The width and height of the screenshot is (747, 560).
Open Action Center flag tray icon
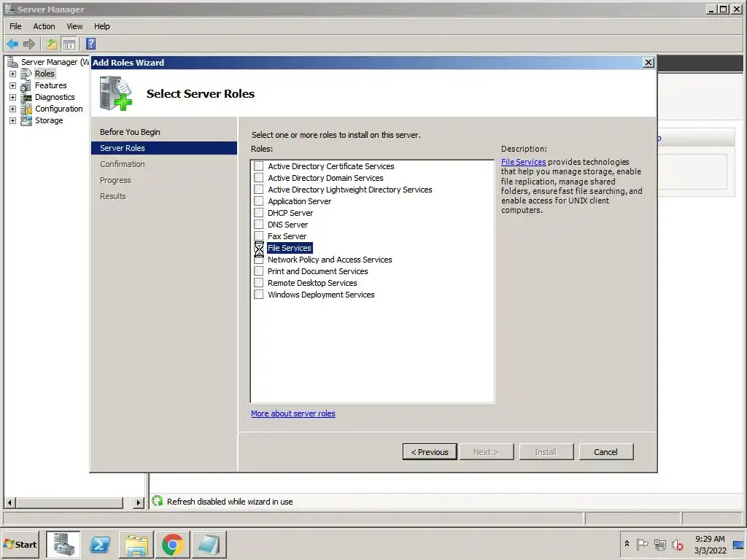[642, 544]
